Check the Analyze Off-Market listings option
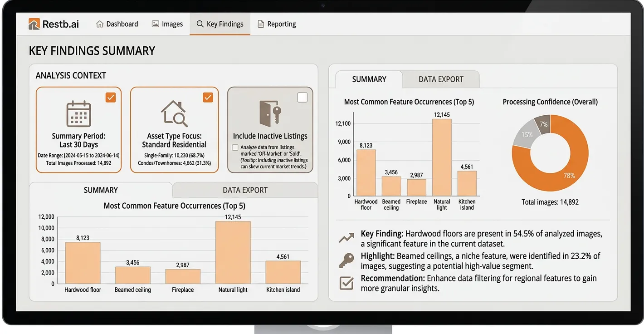Screen dimensions: 644x334 click(x=234, y=147)
